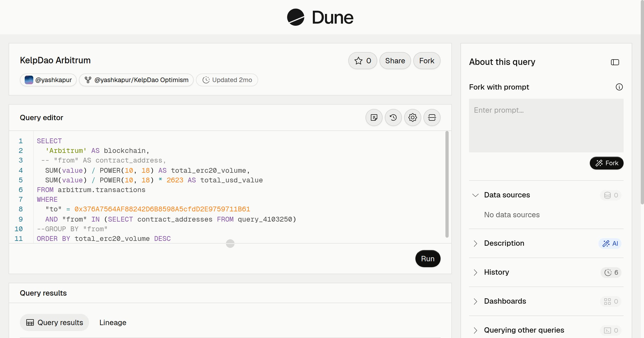The width and height of the screenshot is (644, 338).
Task: Open the query version history icon
Action: point(393,117)
